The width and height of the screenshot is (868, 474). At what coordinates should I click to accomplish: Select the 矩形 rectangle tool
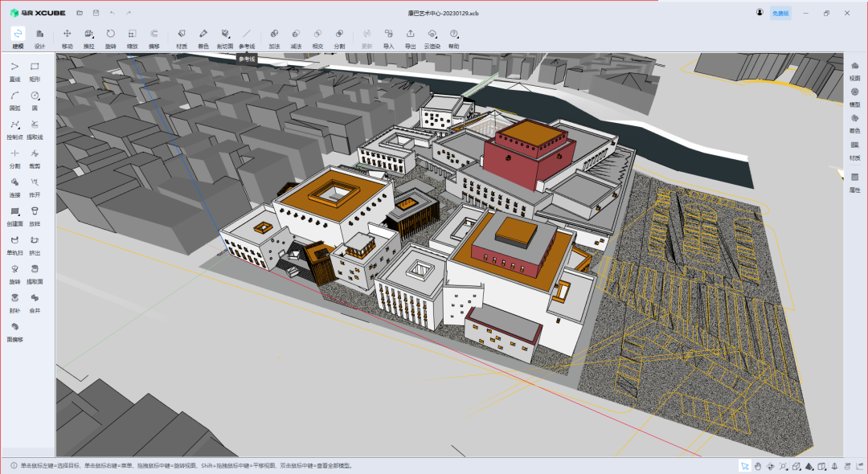point(35,70)
